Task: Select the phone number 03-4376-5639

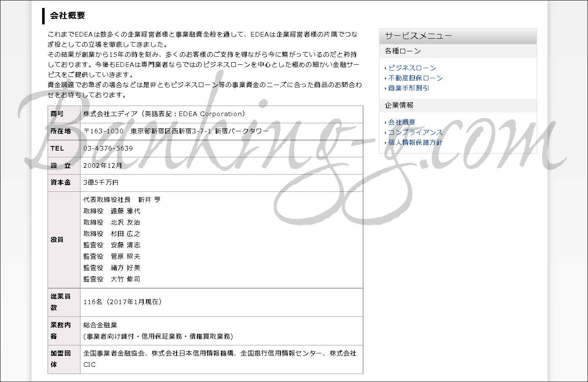Action: click(108, 149)
